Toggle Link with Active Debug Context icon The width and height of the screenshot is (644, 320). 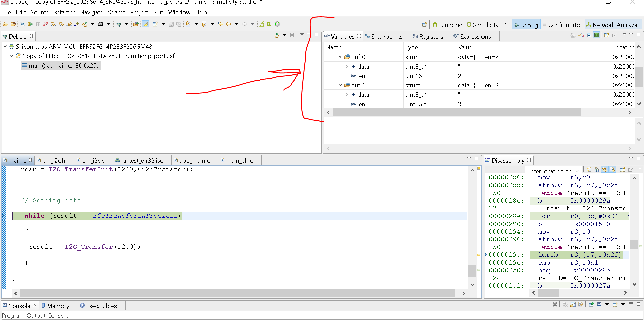[x=605, y=169]
